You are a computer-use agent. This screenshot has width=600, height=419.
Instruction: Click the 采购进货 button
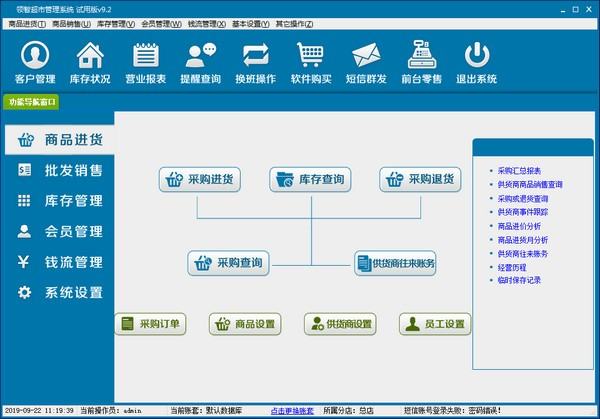[201, 180]
